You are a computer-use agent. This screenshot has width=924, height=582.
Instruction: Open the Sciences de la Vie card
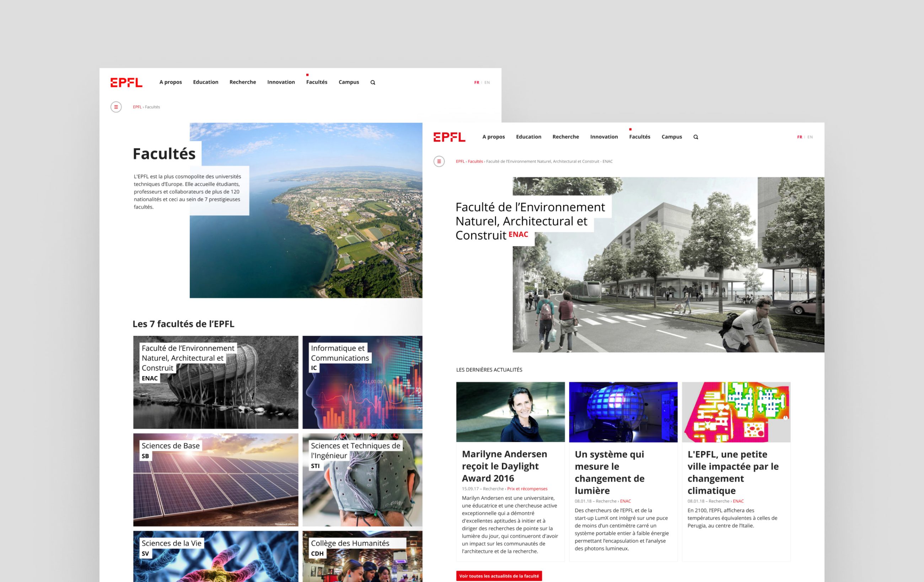[x=216, y=556]
